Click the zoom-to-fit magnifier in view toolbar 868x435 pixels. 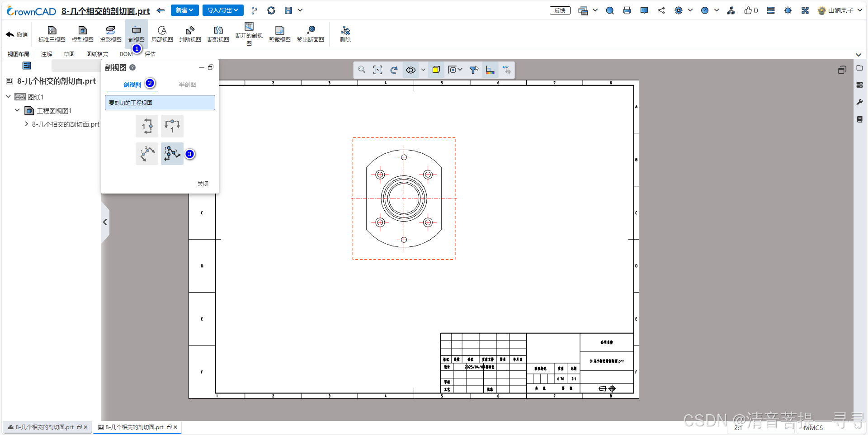tap(362, 70)
